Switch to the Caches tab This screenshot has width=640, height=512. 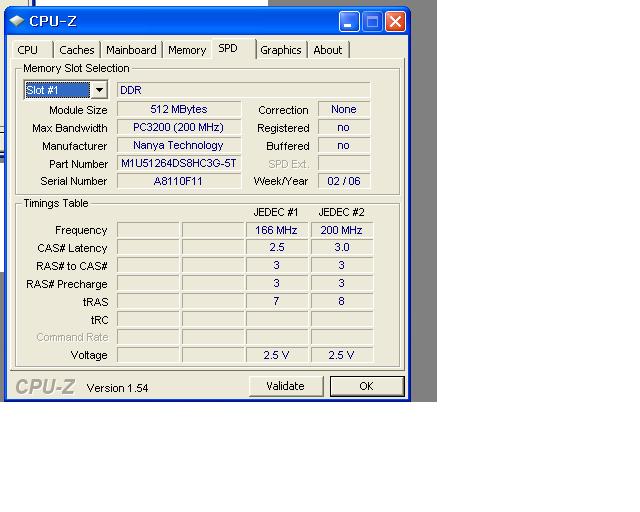[77, 50]
